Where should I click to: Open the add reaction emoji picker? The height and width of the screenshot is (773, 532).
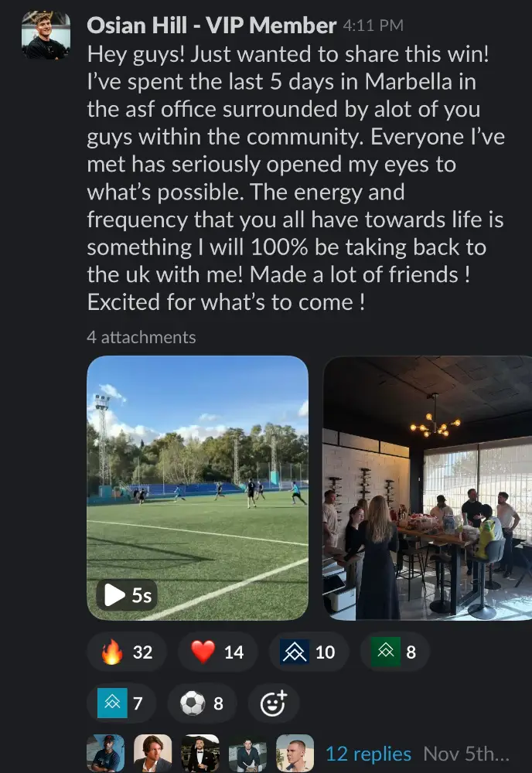(273, 703)
